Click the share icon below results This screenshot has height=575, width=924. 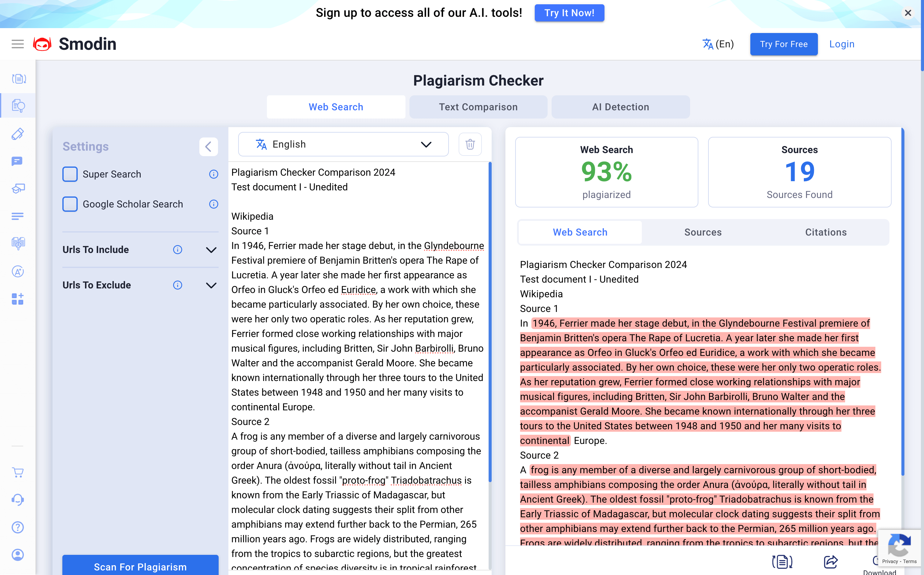point(831,561)
